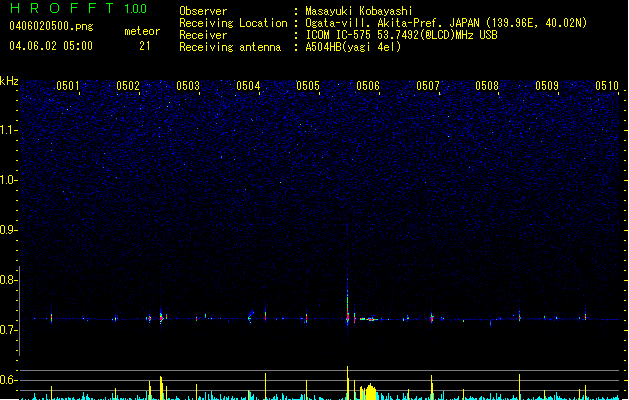Click the 0505 time marker
Viewport: 629px width, 400px height.
click(308, 86)
